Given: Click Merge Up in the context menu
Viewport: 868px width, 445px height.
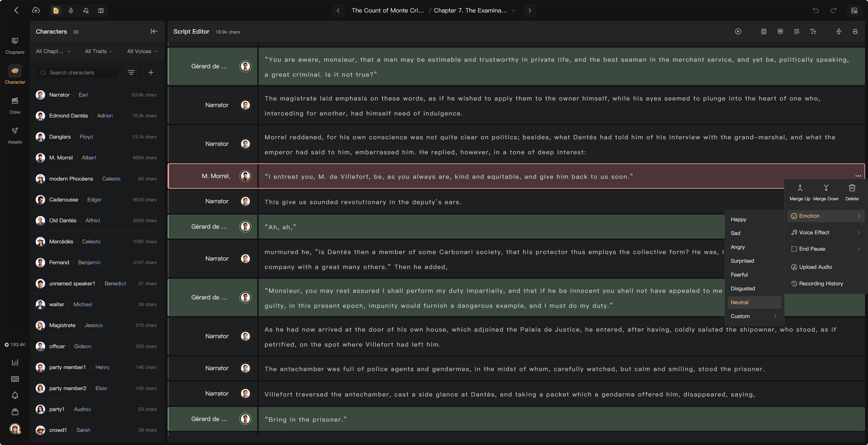Looking at the screenshot, I should 800,193.
